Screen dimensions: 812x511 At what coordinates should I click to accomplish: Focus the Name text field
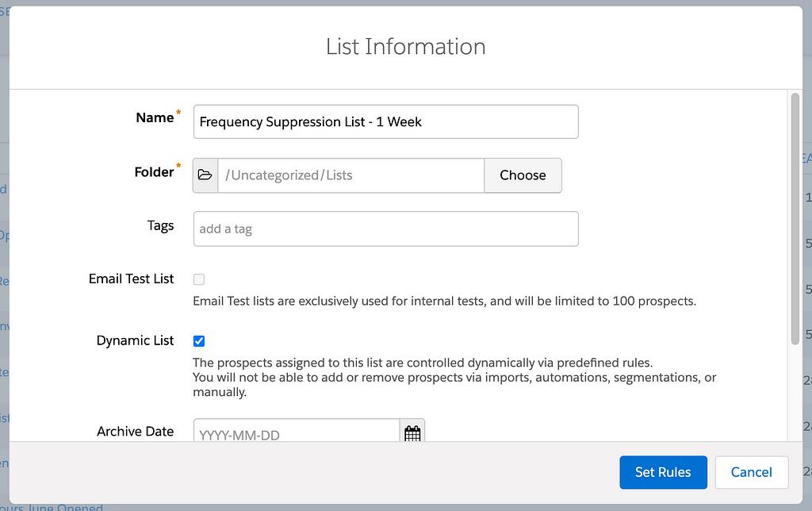coord(385,122)
